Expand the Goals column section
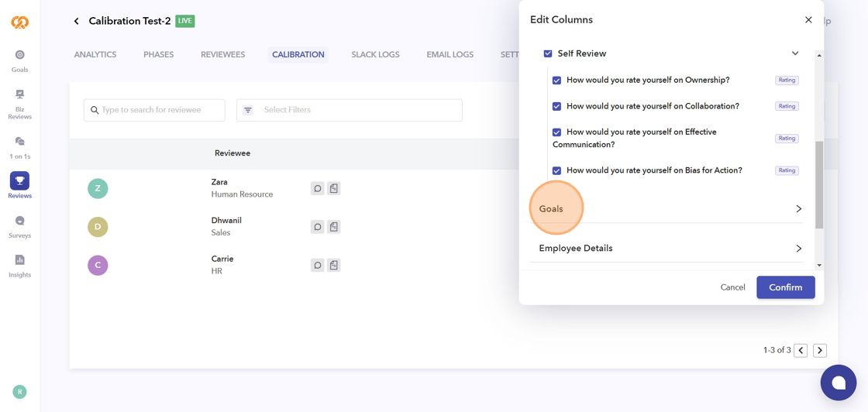868x412 pixels. coord(798,209)
